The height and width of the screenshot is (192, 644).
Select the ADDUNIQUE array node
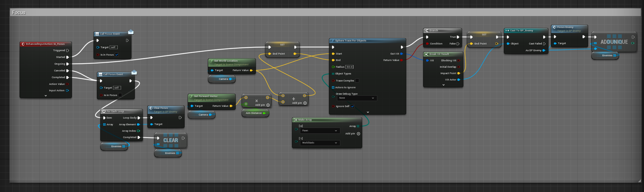614,42
